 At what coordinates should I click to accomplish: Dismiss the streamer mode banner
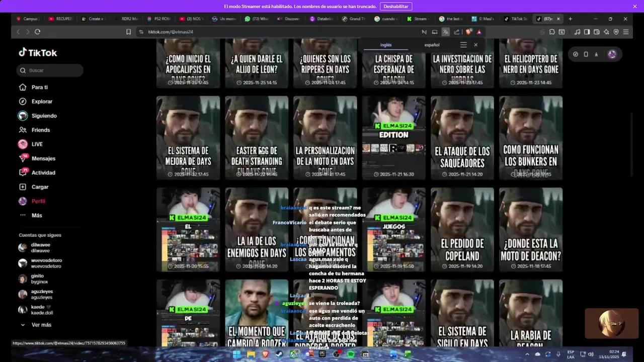pos(635,7)
